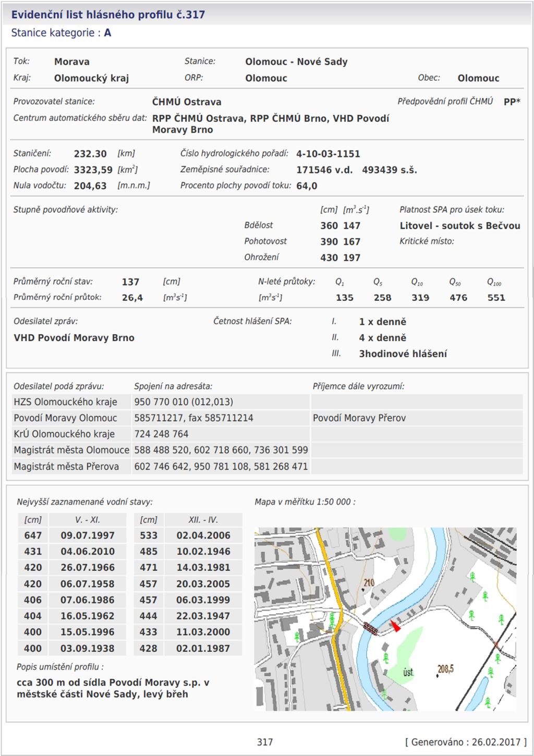The height and width of the screenshot is (756, 534).
Task: Click the region value "Olomoucký kraj"
Action: 91,78
